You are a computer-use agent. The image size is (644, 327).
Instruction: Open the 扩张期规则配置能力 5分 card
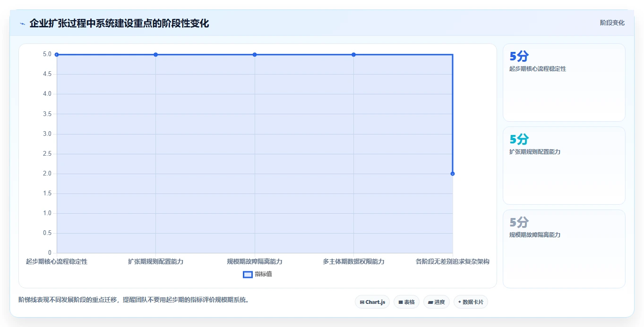pos(564,166)
